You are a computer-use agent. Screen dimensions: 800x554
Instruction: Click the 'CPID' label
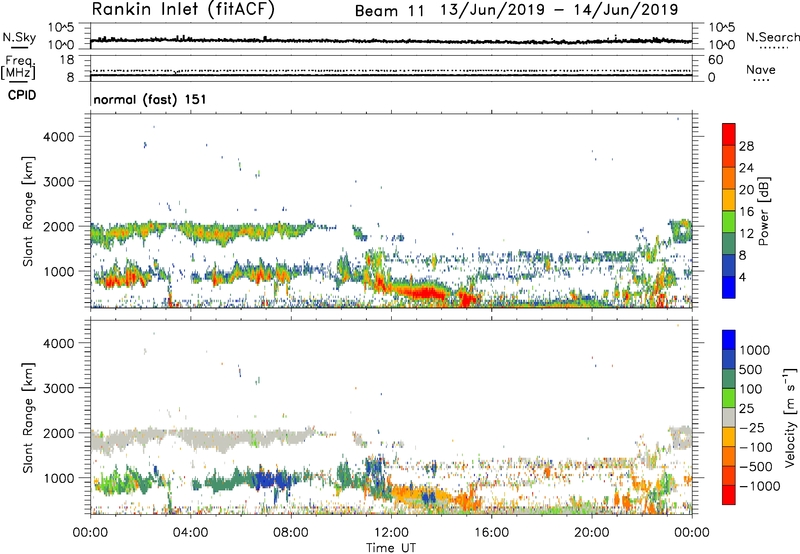pos(22,95)
